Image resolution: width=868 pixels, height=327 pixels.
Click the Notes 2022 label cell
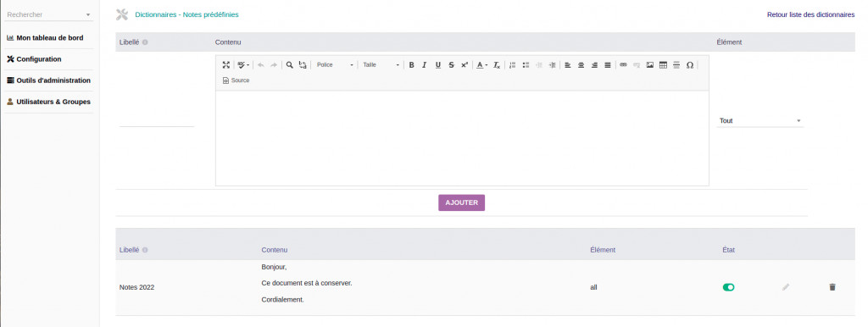(136, 288)
